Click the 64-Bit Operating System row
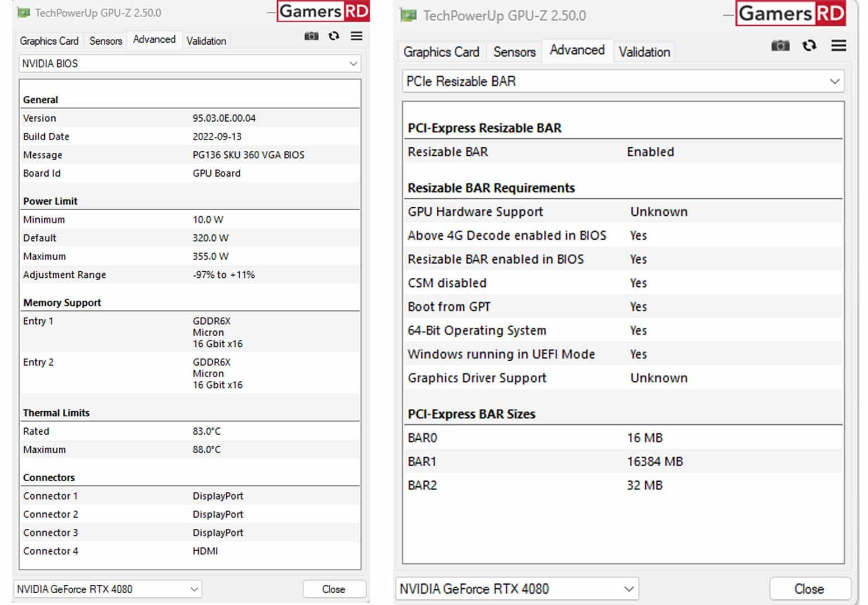 (x=623, y=331)
